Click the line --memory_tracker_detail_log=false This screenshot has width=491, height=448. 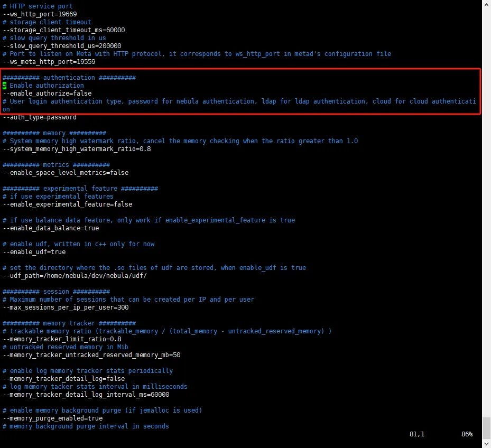pos(64,378)
